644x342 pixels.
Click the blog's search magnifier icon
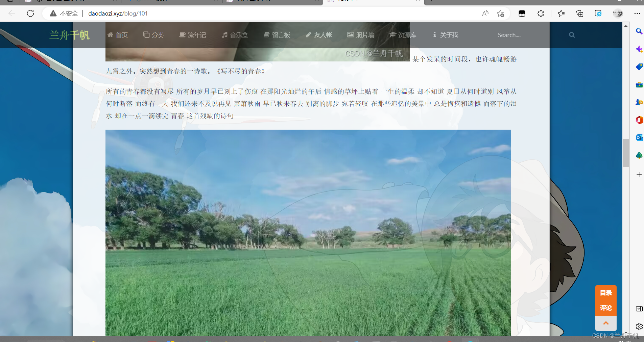[572, 35]
